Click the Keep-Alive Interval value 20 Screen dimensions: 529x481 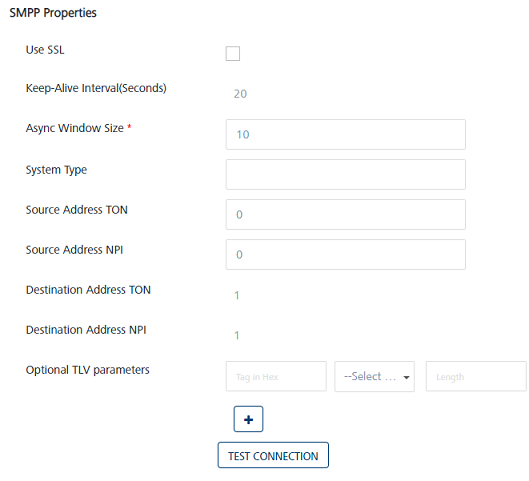coord(240,94)
